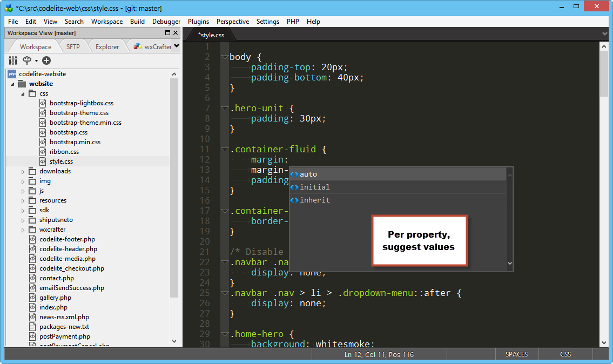Place cursor after margin: on line 12
This screenshot has width=613, height=364.
[288, 159]
